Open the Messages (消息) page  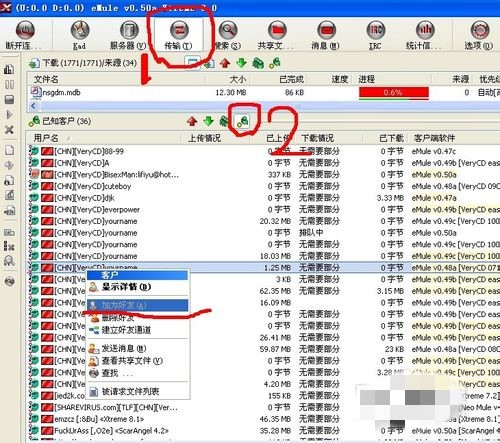pyautogui.click(x=326, y=35)
